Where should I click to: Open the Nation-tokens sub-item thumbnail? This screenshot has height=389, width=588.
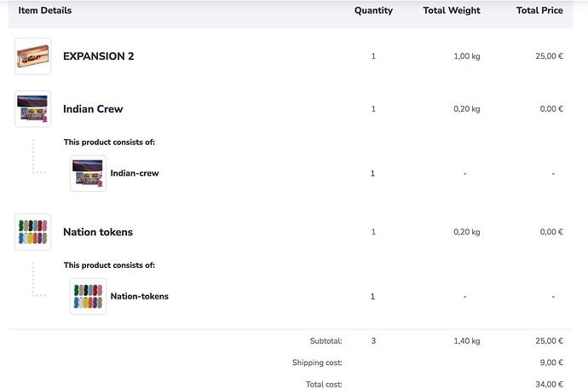pyautogui.click(x=88, y=297)
